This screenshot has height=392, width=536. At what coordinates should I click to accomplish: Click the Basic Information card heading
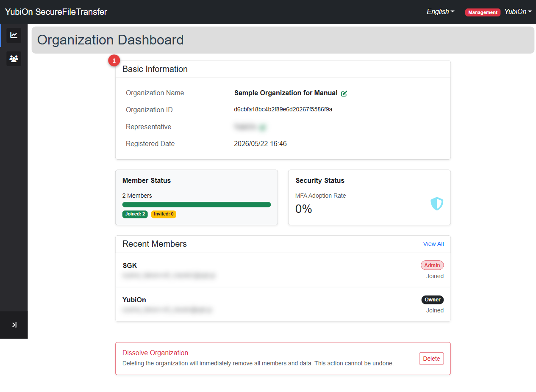(x=155, y=69)
